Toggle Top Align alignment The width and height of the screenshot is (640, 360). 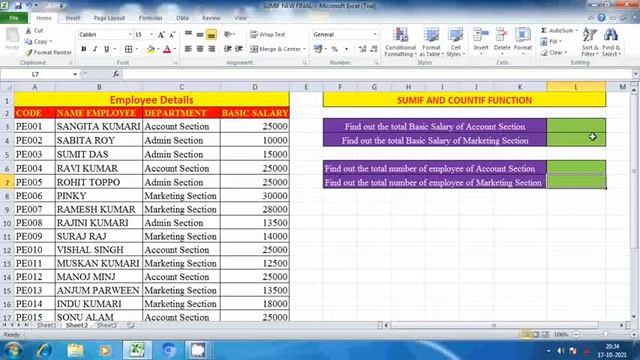point(188,35)
